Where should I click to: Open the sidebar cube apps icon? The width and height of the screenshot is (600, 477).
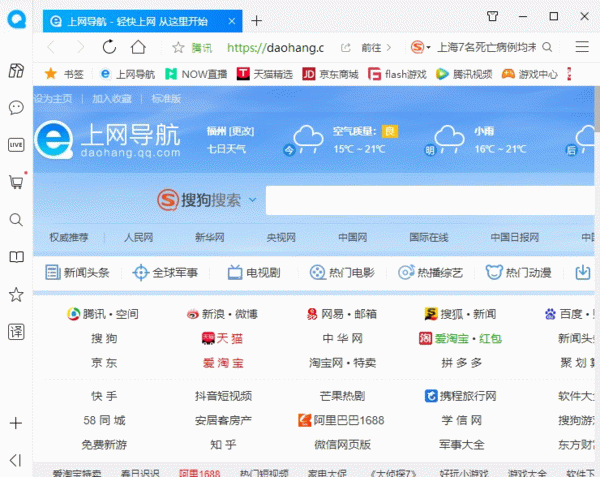pyautogui.click(x=16, y=71)
